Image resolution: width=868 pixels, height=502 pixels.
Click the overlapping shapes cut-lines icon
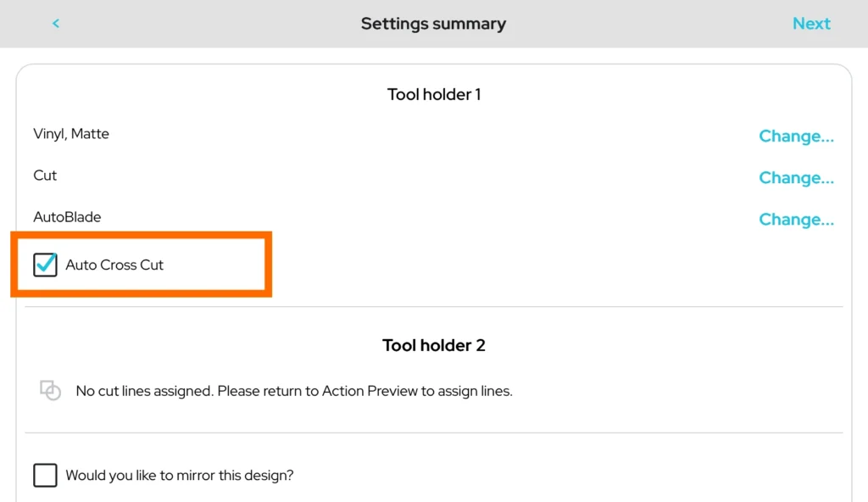[x=51, y=390]
